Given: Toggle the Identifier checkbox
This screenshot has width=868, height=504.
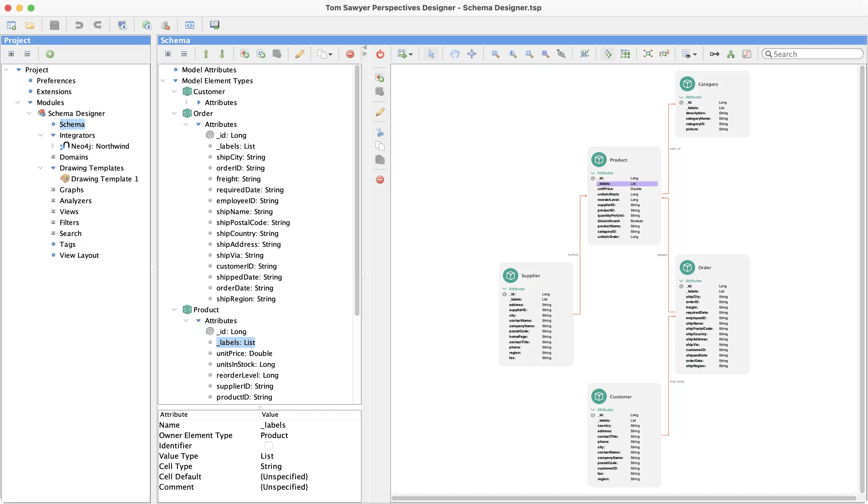Looking at the screenshot, I should click(269, 445).
